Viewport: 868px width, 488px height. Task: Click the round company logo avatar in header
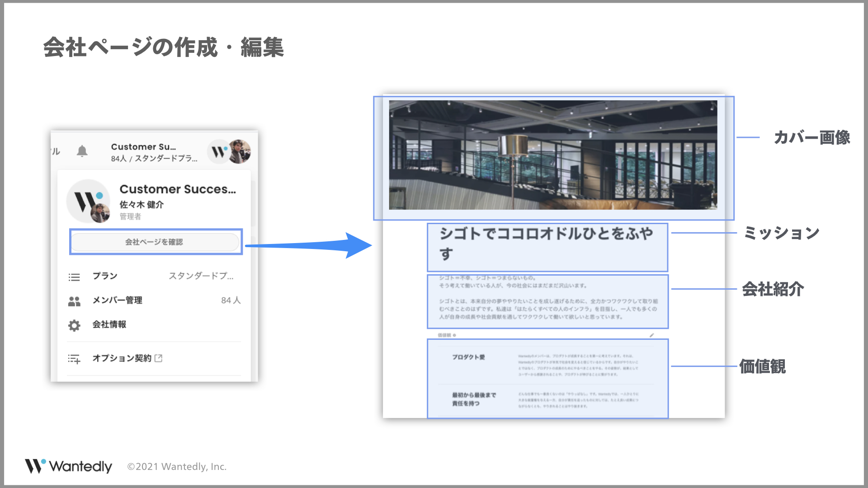pyautogui.click(x=219, y=152)
